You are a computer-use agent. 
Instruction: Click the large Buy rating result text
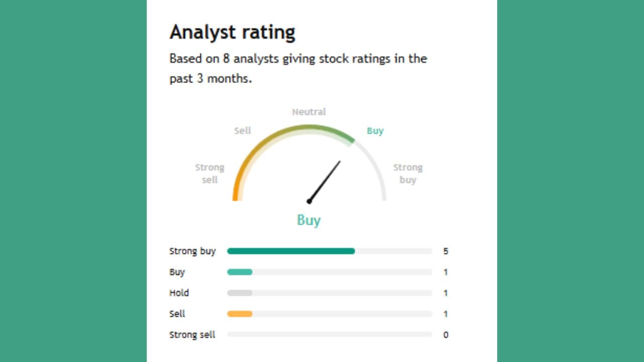[308, 220]
